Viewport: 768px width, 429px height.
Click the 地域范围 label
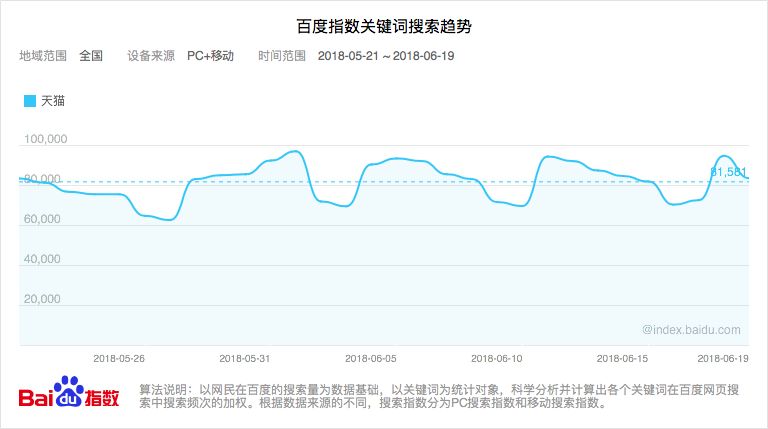point(43,56)
